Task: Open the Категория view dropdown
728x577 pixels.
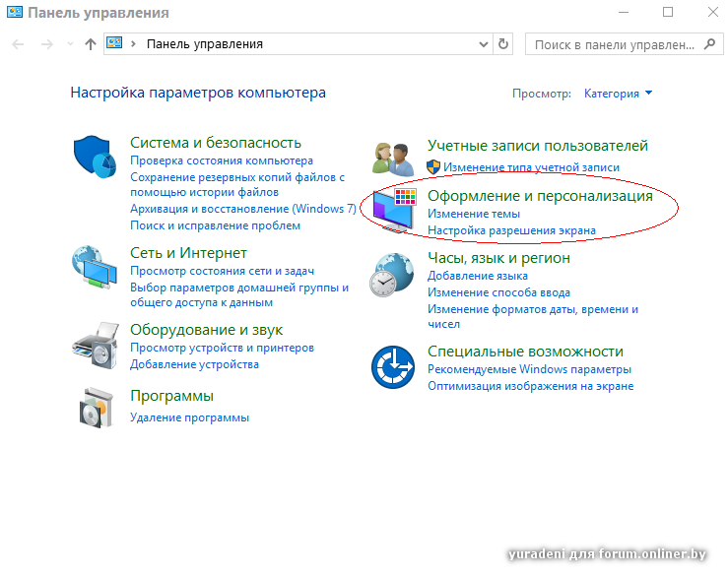Action: pyautogui.click(x=618, y=94)
